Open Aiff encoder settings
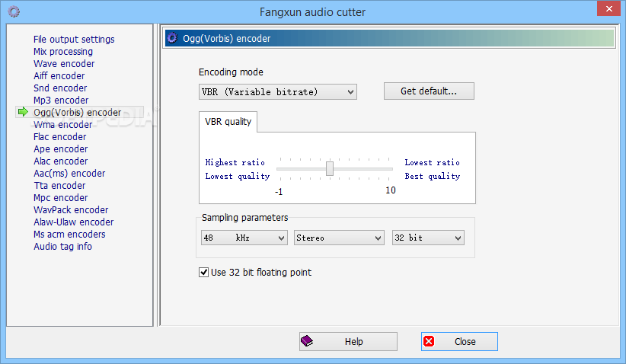Image resolution: width=626 pixels, height=364 pixels. coord(59,76)
